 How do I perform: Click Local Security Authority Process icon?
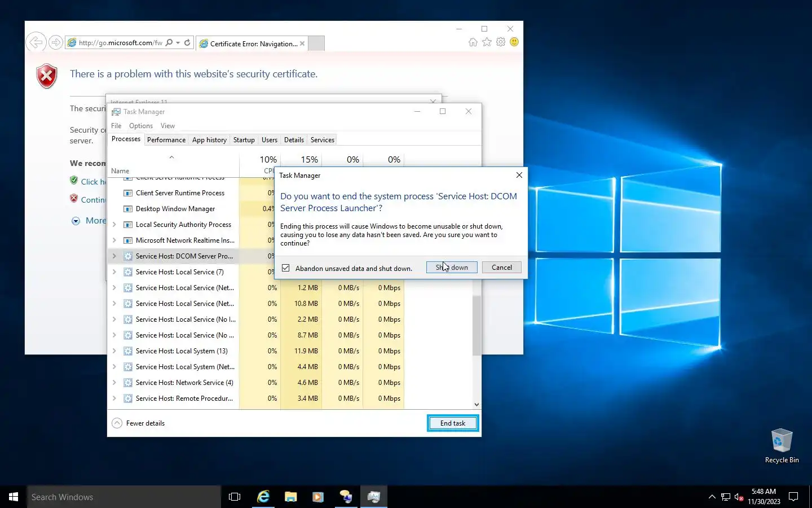point(128,225)
